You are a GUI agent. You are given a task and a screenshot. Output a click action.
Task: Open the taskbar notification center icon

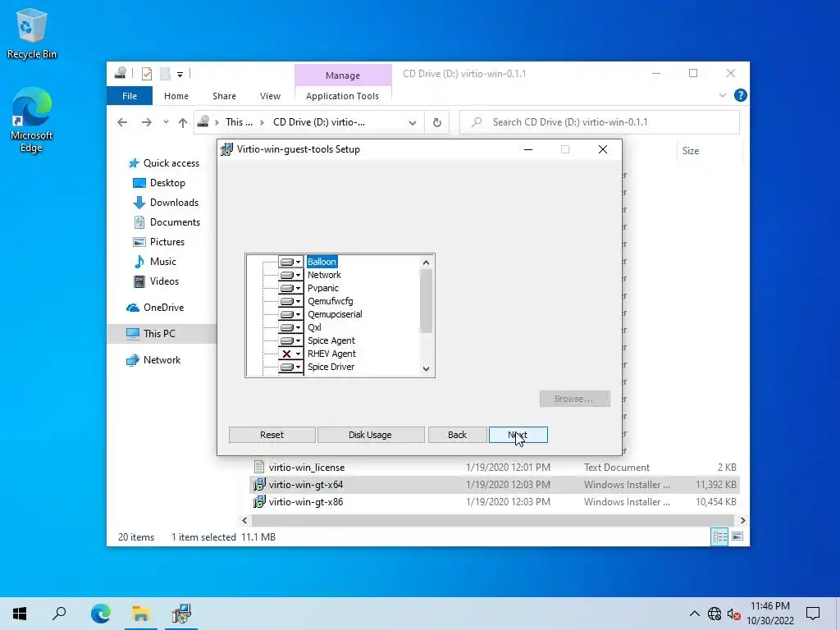click(x=813, y=614)
